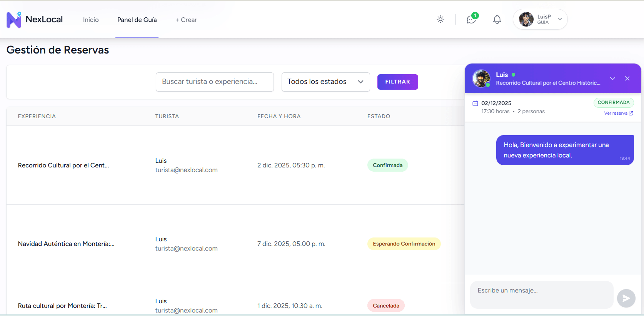Image resolution: width=644 pixels, height=316 pixels.
Task: Focus the Buscar turista o experiencia field
Action: click(215, 82)
